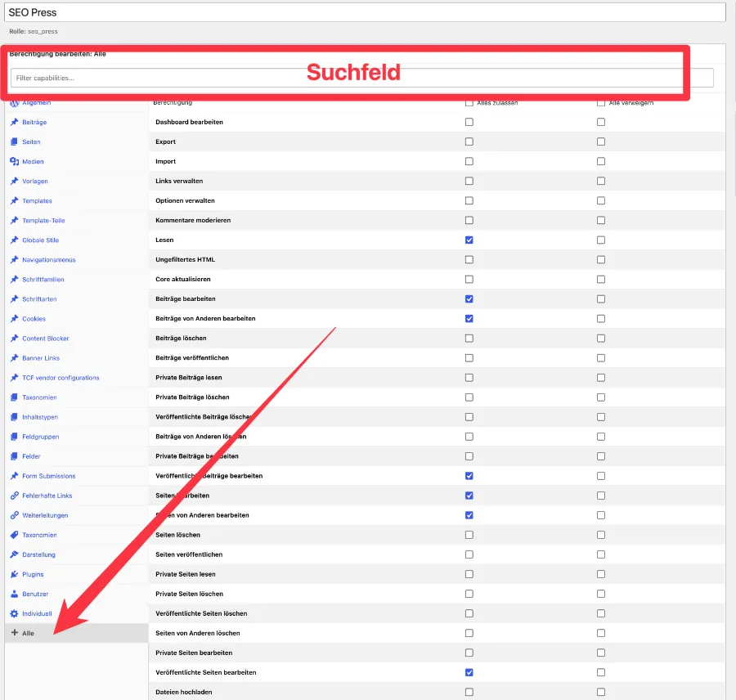The height and width of the screenshot is (700, 736).
Task: Click the pin icon by TCF vendor configurations
Action: coord(14,378)
